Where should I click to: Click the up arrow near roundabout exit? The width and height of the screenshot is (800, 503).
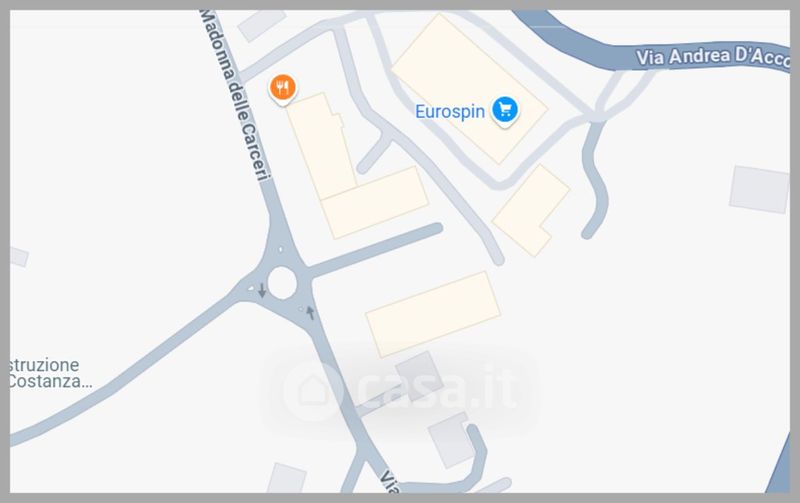310,312
